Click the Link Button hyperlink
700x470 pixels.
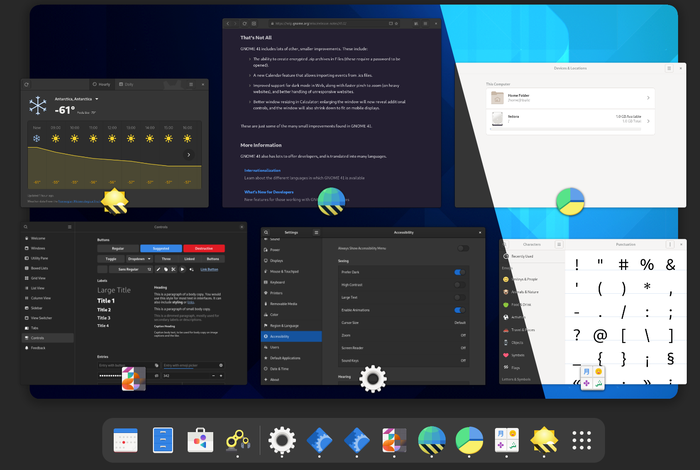coord(209,269)
